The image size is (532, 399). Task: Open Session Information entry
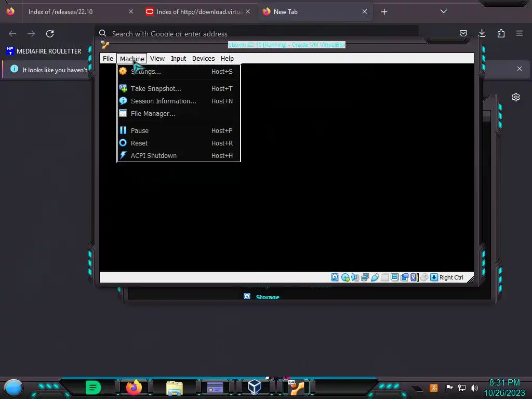[x=179, y=101]
